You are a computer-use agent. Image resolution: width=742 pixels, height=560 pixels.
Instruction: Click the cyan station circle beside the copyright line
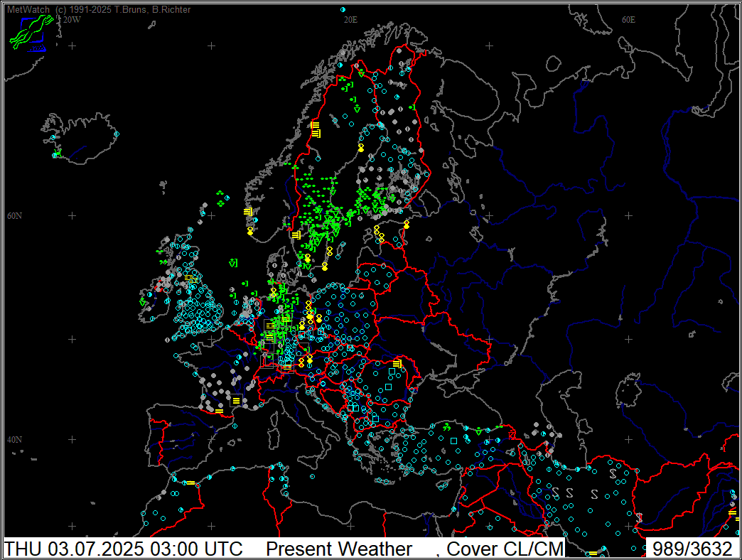(x=343, y=9)
